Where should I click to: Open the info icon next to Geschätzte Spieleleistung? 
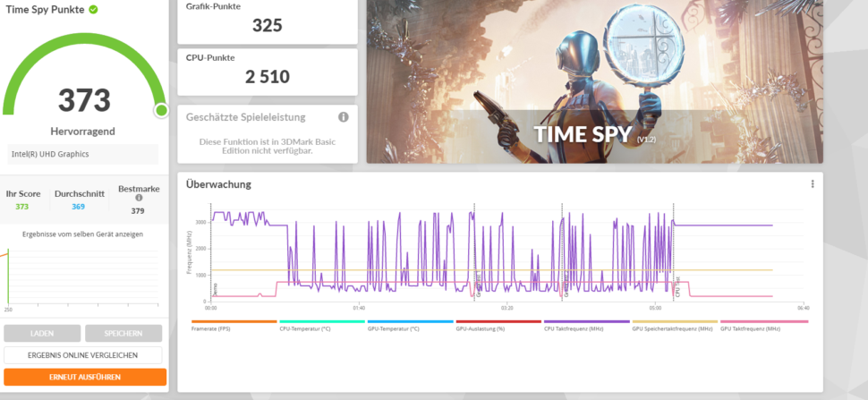coord(344,117)
